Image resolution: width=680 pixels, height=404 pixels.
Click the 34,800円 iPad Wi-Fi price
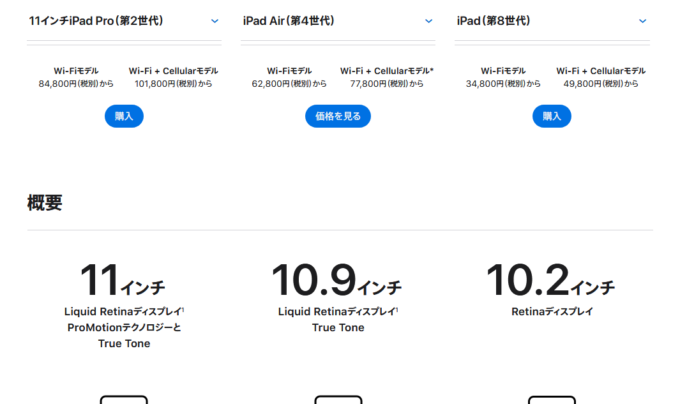click(503, 84)
